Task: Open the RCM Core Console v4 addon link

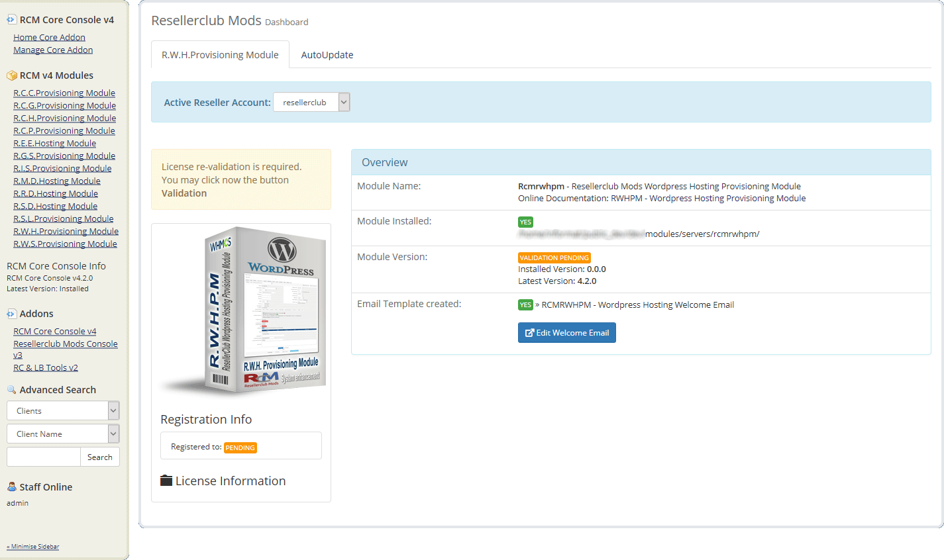Action: pos(55,331)
